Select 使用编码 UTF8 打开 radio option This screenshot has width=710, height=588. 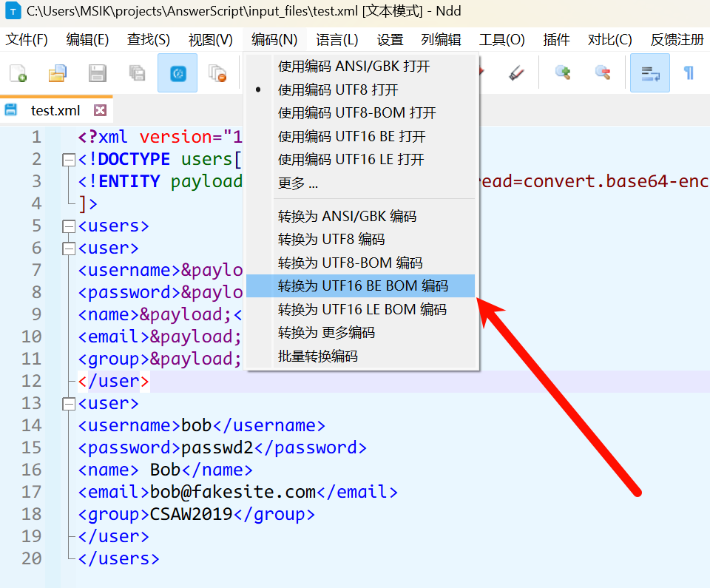click(338, 90)
